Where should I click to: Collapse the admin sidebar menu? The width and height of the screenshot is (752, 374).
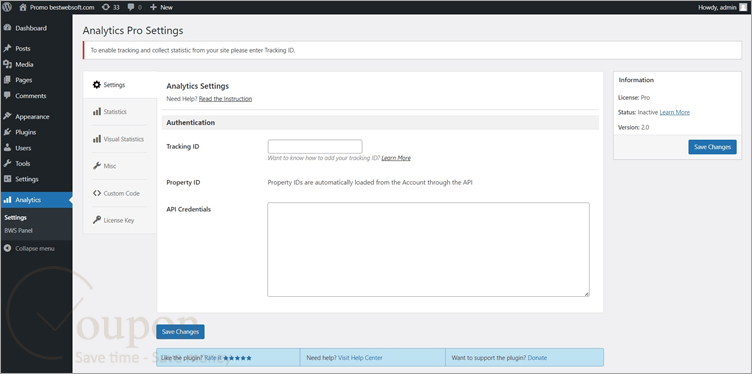29,248
